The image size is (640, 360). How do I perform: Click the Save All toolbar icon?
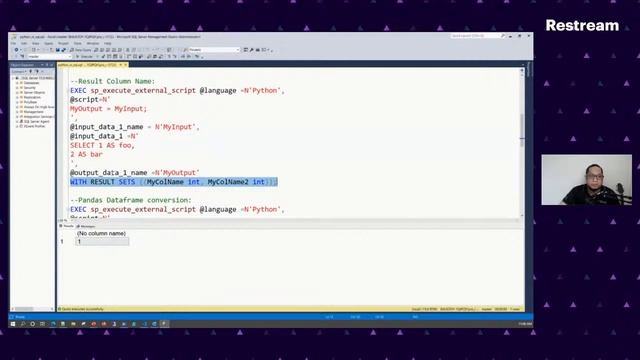[63, 50]
